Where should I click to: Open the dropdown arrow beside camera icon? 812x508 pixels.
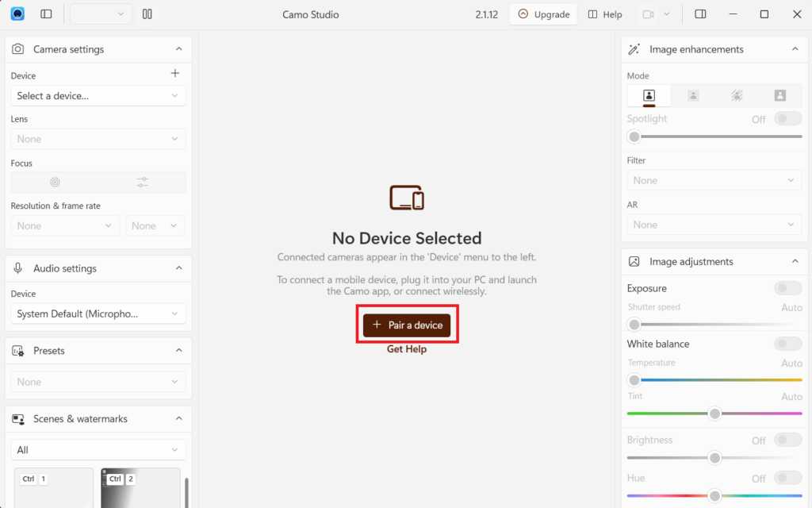667,14
